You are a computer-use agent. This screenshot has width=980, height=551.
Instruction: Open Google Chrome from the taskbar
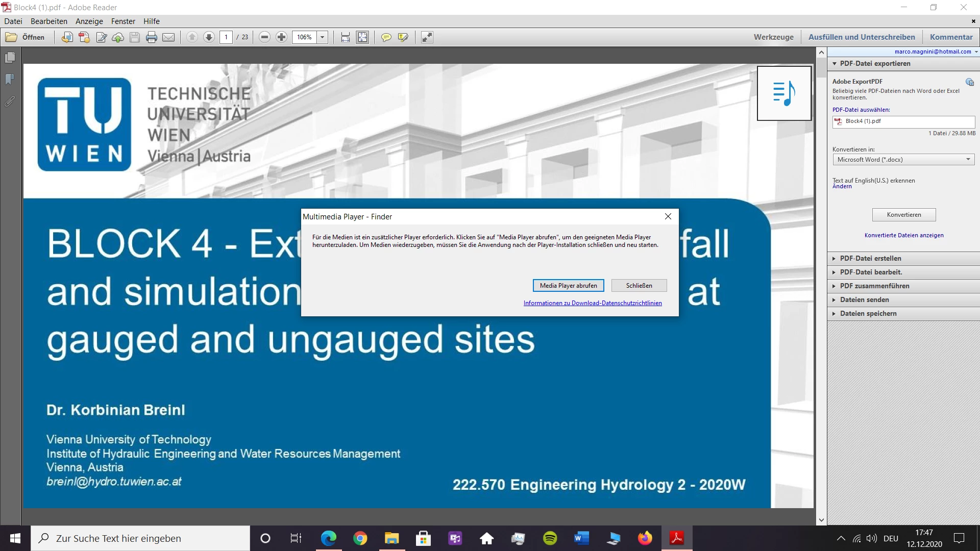pos(360,538)
